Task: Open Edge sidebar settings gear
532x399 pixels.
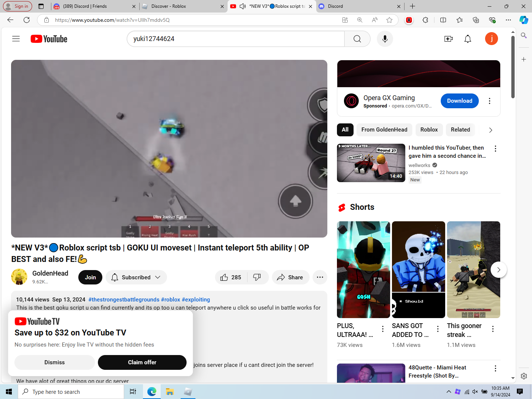Action: (524, 376)
